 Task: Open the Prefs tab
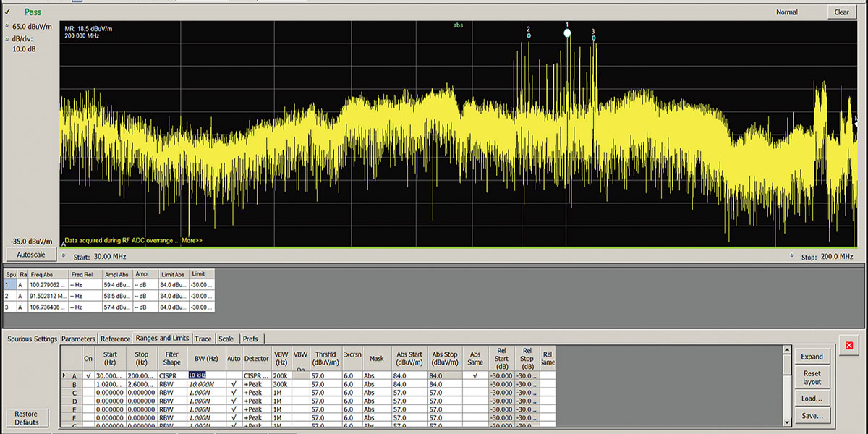coord(251,338)
